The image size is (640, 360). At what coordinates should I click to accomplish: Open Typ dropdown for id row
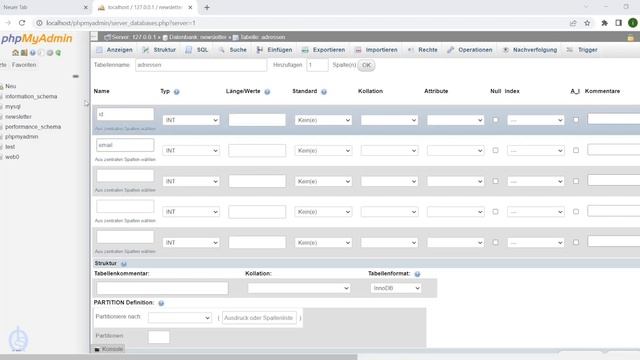[191, 120]
